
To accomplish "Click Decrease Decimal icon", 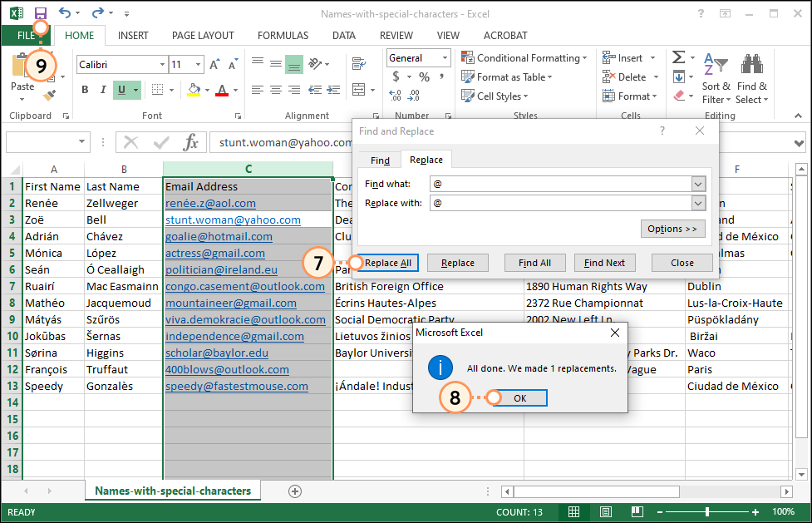I will click(x=414, y=96).
